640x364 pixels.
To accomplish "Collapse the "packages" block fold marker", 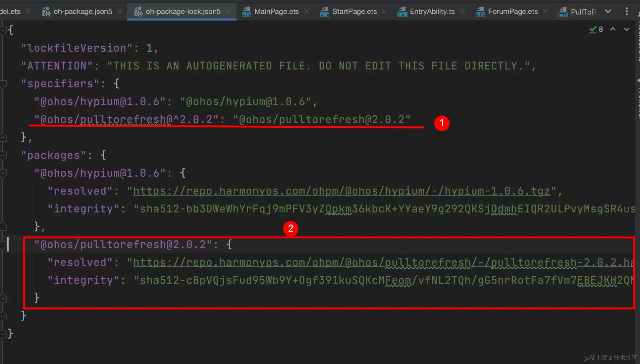I will pyautogui.click(x=3, y=156).
